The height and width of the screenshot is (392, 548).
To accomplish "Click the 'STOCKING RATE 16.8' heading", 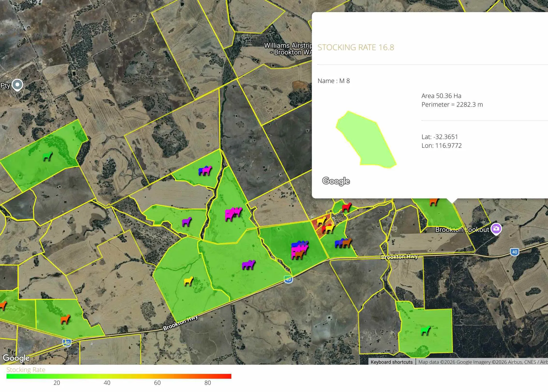I will [x=356, y=47].
